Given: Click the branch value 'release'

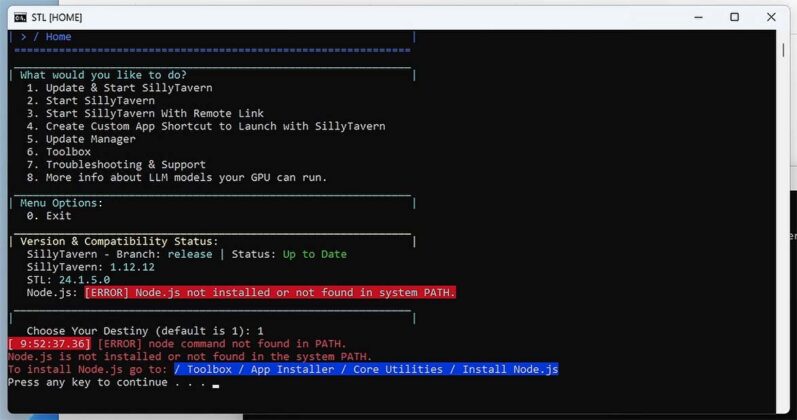Looking at the screenshot, I should pos(190,254).
